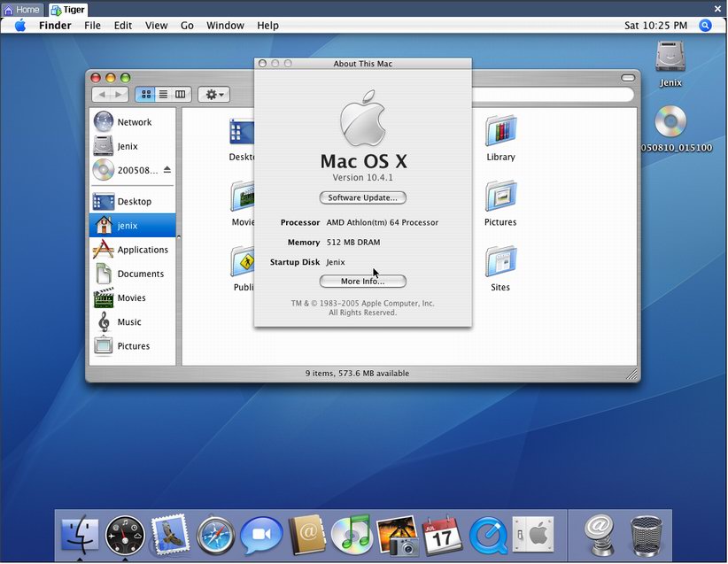Switch Finder to list view
The width and height of the screenshot is (728, 564).
pyautogui.click(x=164, y=94)
